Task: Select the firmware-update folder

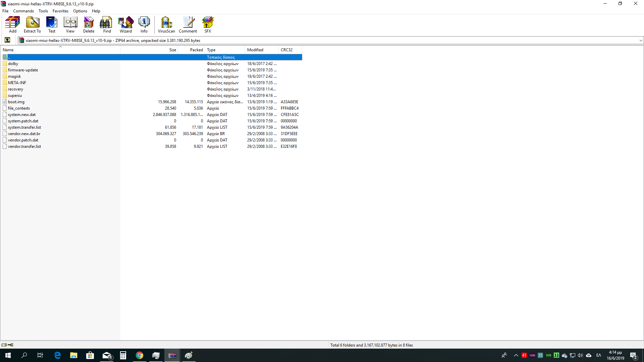Action: [x=23, y=70]
